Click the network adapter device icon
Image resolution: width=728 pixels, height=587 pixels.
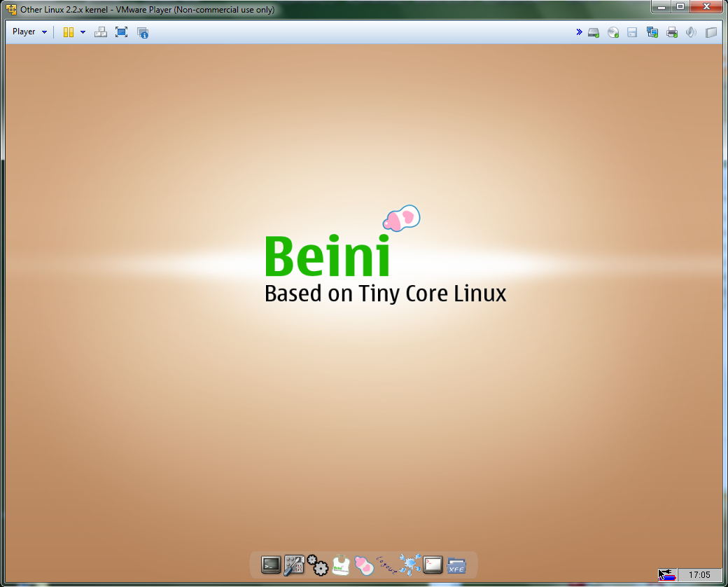[652, 32]
